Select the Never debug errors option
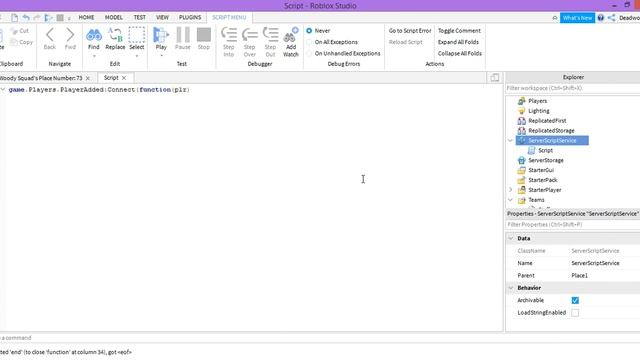This screenshot has height=360, width=640. pos(309,31)
